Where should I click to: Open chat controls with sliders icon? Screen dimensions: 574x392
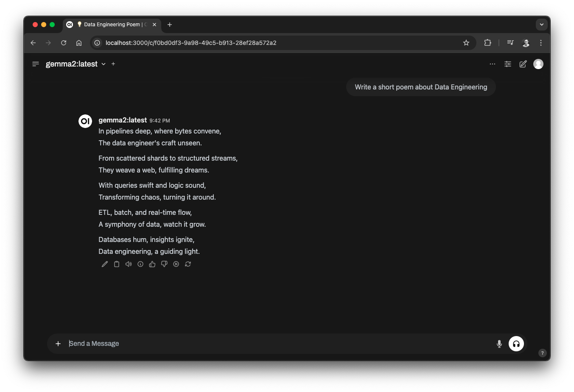click(507, 64)
